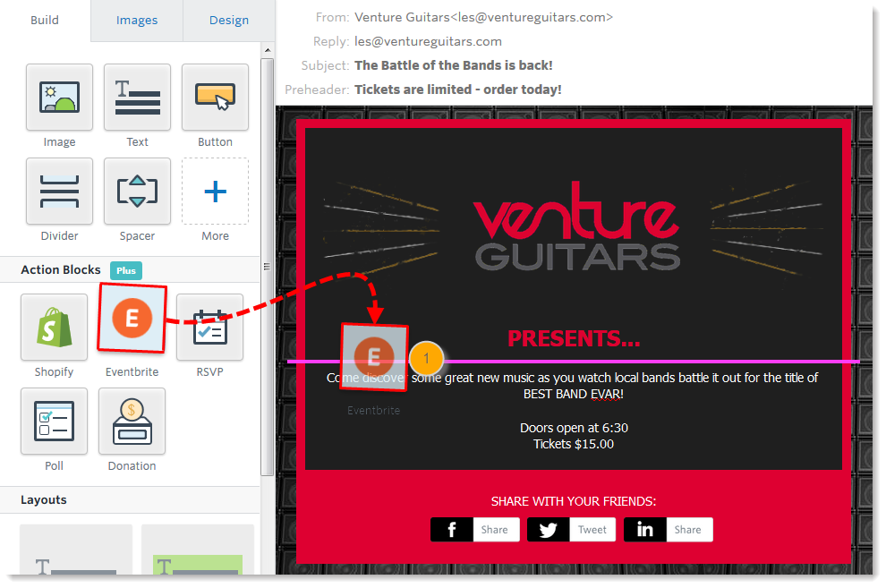Screen dimensions: 886x588
Task: Open More blocks with plus icon
Action: [x=216, y=192]
